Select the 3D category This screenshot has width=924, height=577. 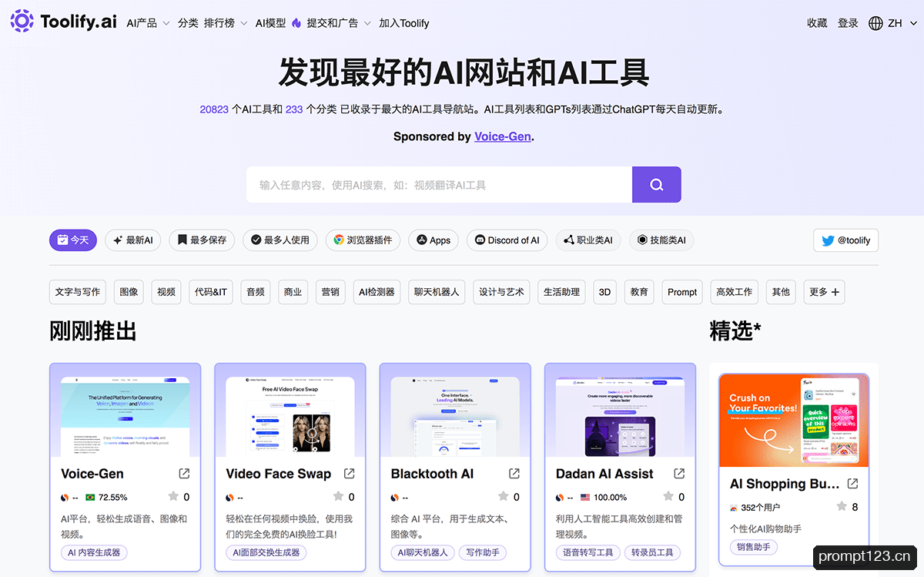pyautogui.click(x=605, y=292)
